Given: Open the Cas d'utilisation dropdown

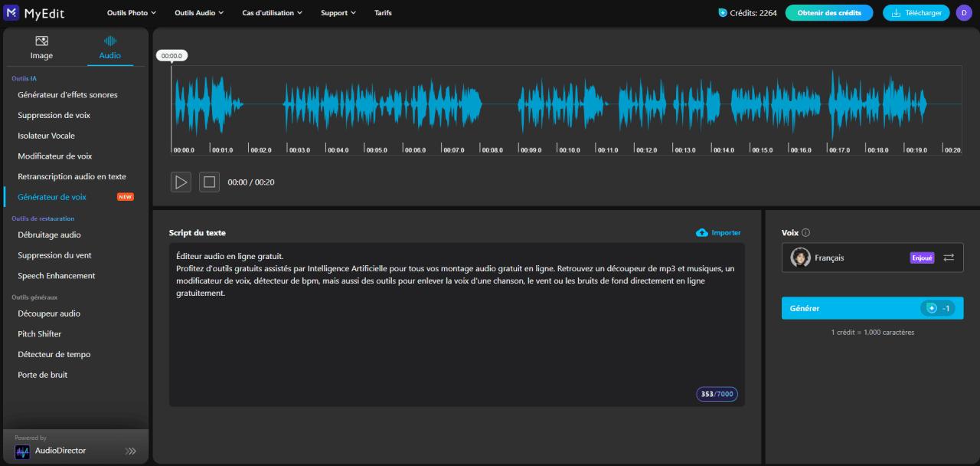Looking at the screenshot, I should [x=272, y=13].
